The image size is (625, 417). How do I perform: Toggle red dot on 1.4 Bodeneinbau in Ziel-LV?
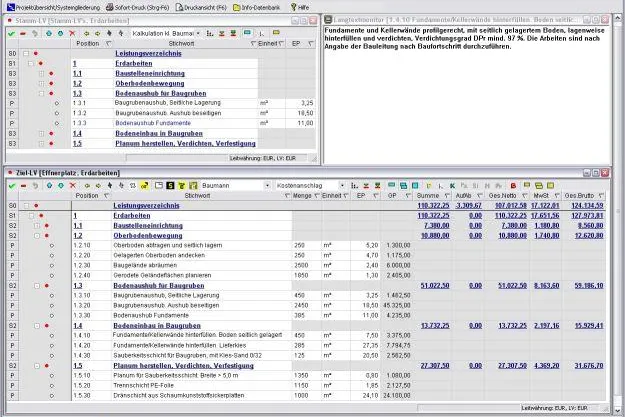[x=46, y=326]
